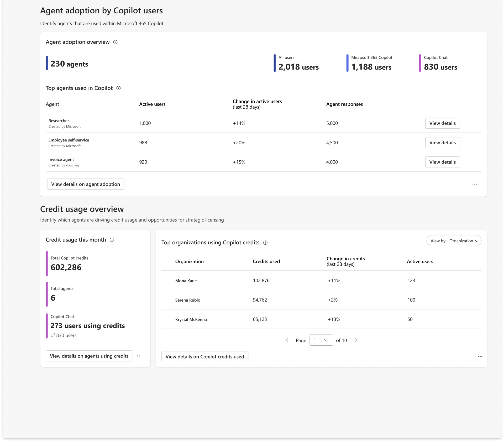Click View details on agents using credits
This screenshot has width=504, height=442.
89,356
